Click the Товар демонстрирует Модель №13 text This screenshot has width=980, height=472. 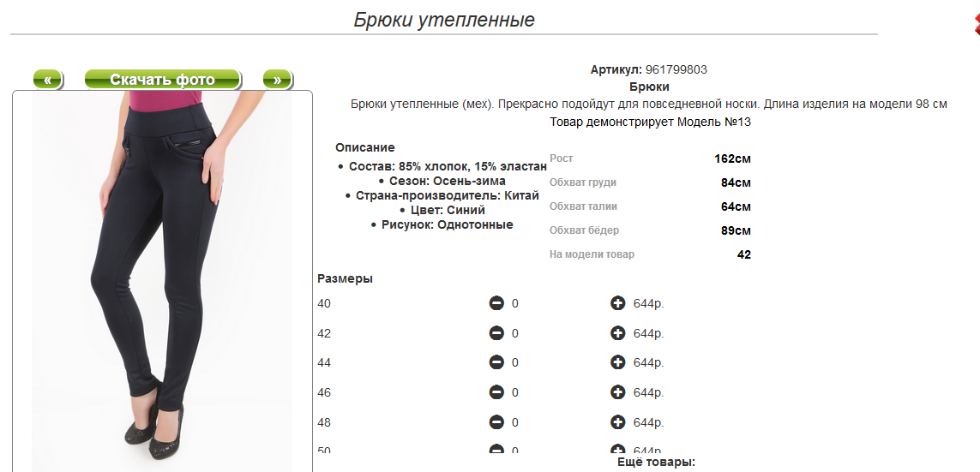(x=650, y=122)
